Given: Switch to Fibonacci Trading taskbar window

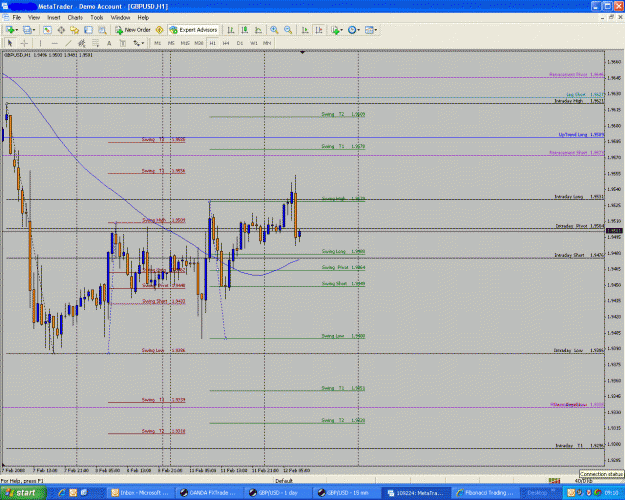Looking at the screenshot, I should click(x=485, y=493).
